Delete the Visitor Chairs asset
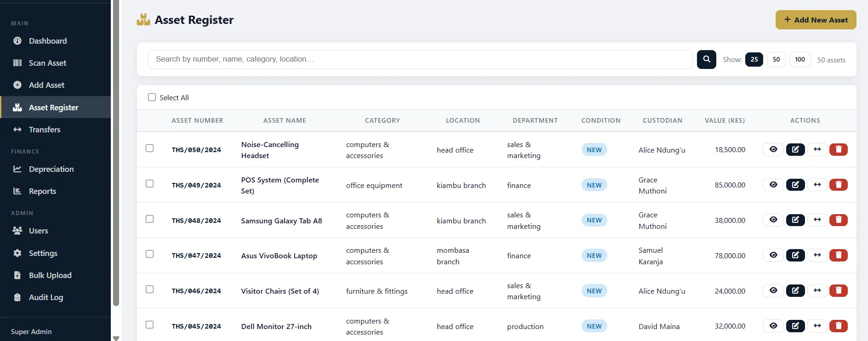Screen dimensions: 868x341 [x=839, y=290]
